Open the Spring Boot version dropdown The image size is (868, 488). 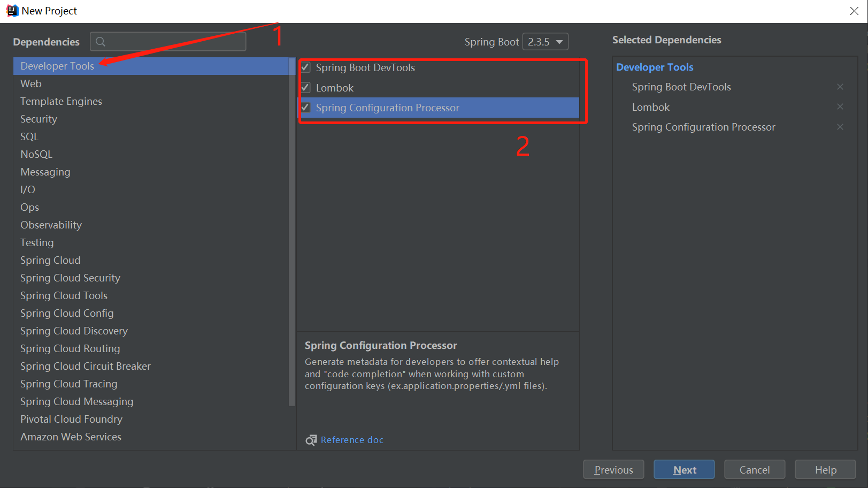pyautogui.click(x=545, y=42)
